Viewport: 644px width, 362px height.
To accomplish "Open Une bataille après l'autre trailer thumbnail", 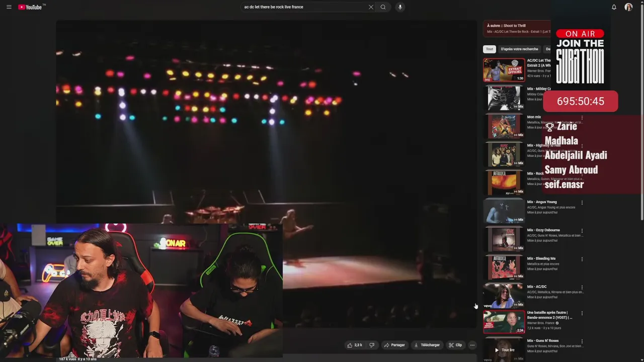I will point(504,322).
